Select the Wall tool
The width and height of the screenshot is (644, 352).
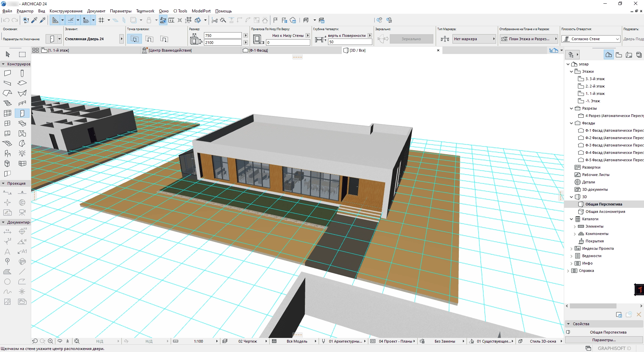point(7,73)
